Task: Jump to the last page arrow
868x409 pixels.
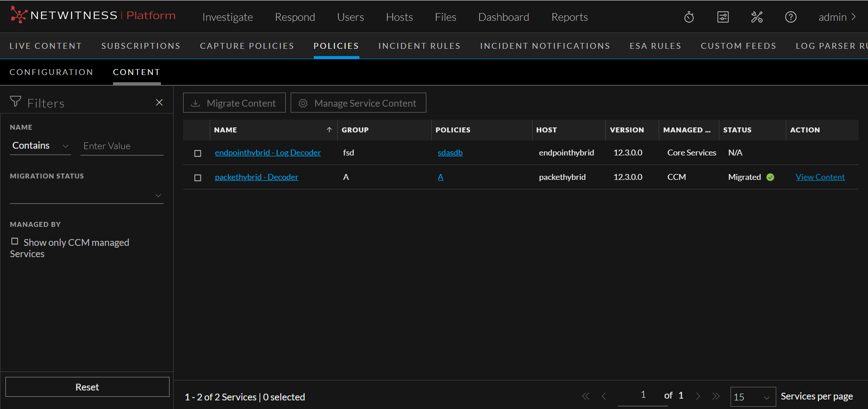Action: [716, 396]
